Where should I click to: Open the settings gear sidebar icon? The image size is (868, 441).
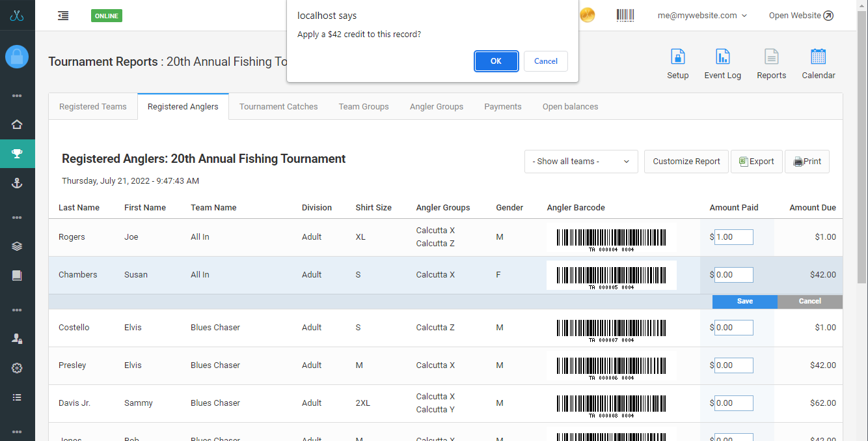[17, 368]
